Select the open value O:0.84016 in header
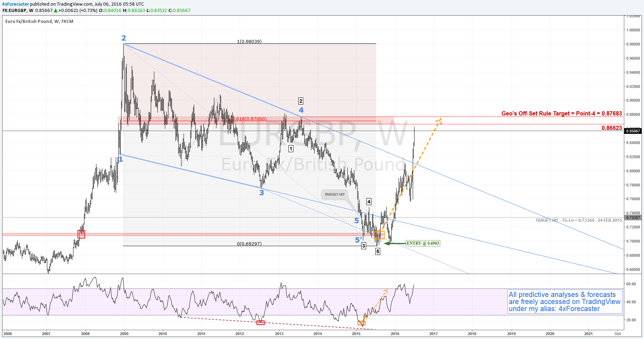The height and width of the screenshot is (339, 644). click(x=110, y=11)
